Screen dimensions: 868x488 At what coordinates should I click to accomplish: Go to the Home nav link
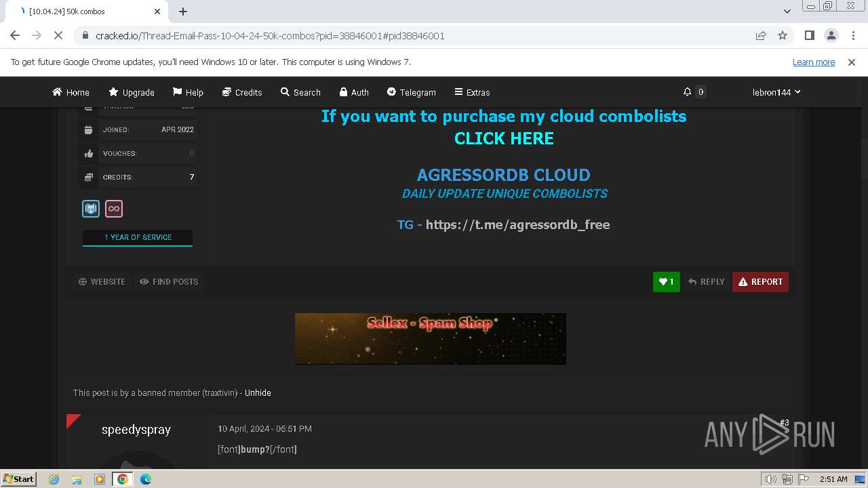[71, 92]
